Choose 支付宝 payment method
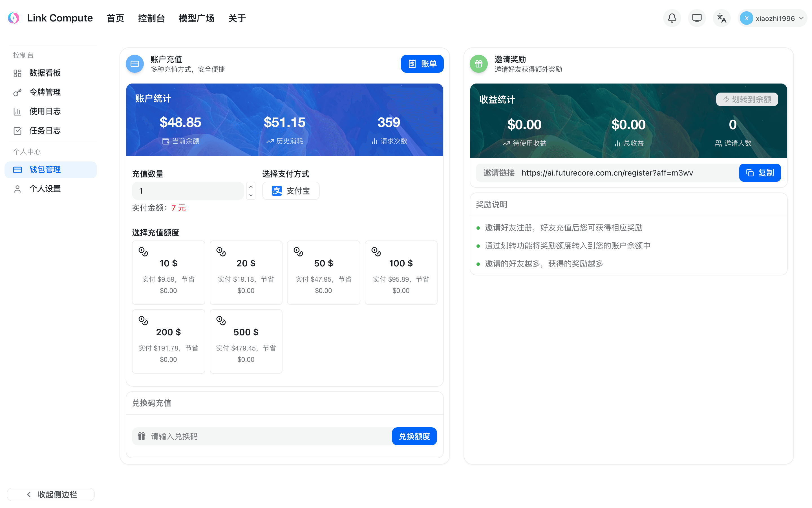812x508 pixels. click(291, 191)
